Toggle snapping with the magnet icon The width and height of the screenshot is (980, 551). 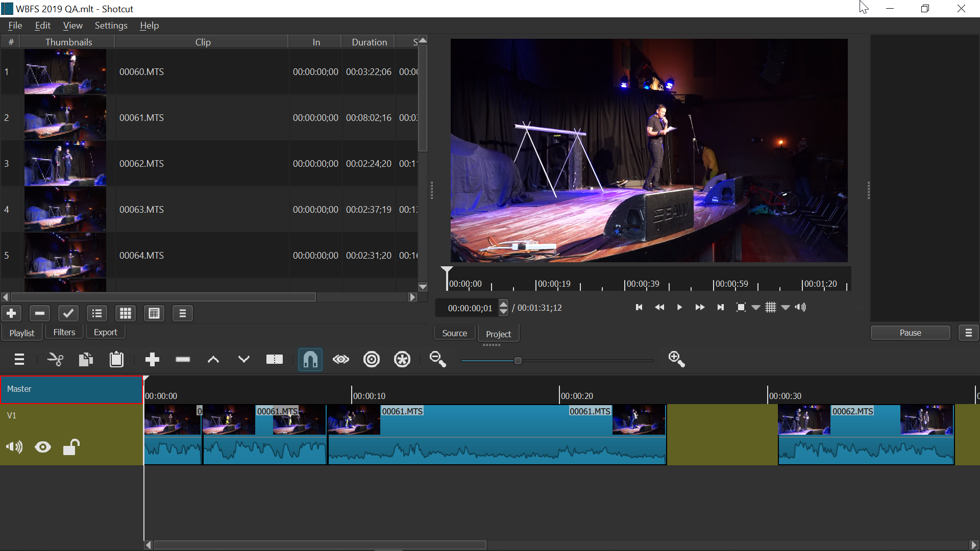point(310,359)
